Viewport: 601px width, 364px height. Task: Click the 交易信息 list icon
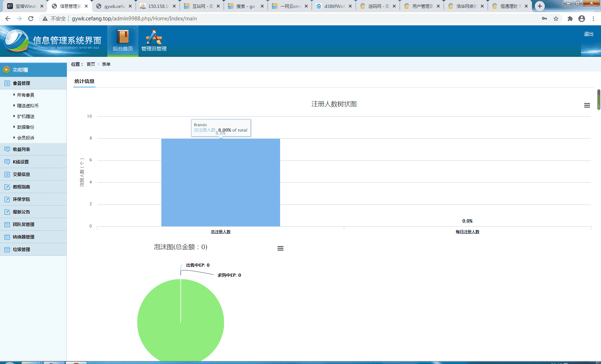(7, 174)
